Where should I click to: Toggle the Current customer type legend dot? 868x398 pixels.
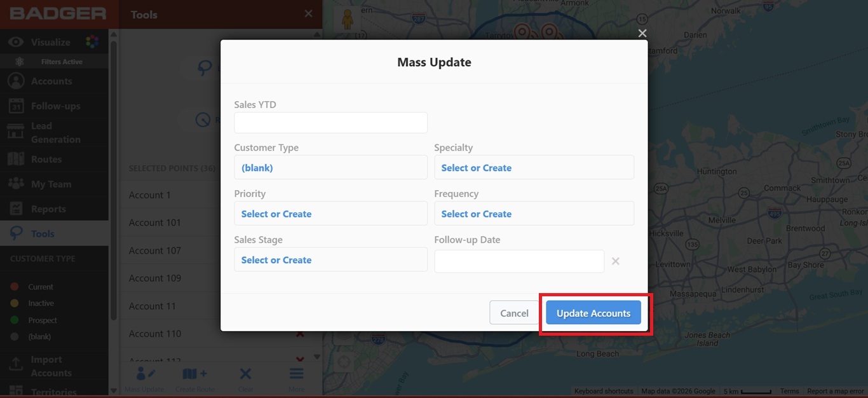click(15, 287)
